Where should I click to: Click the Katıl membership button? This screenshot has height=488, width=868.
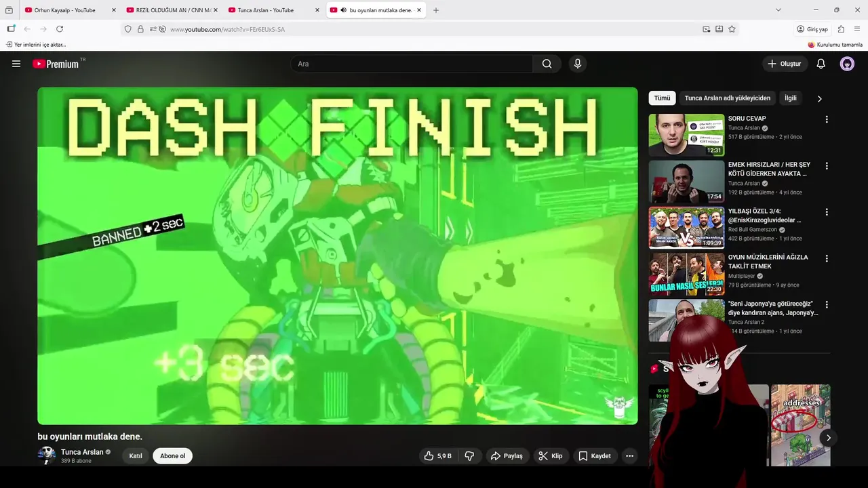136,456
